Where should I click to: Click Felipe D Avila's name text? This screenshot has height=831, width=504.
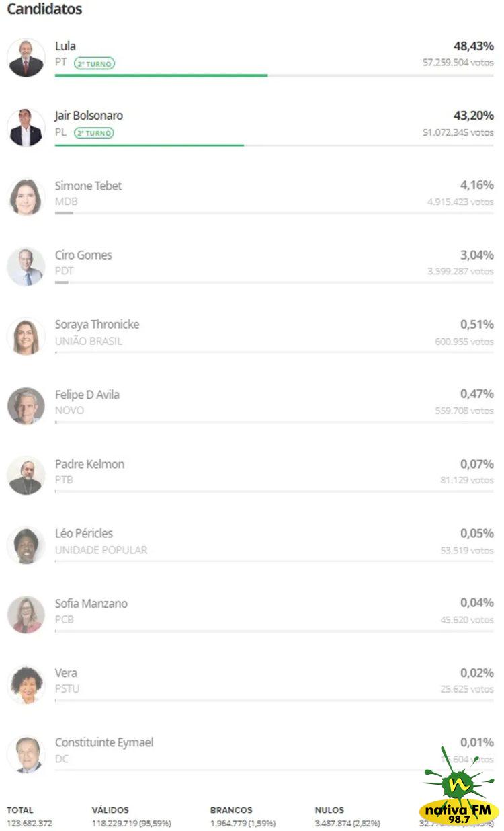(87, 395)
